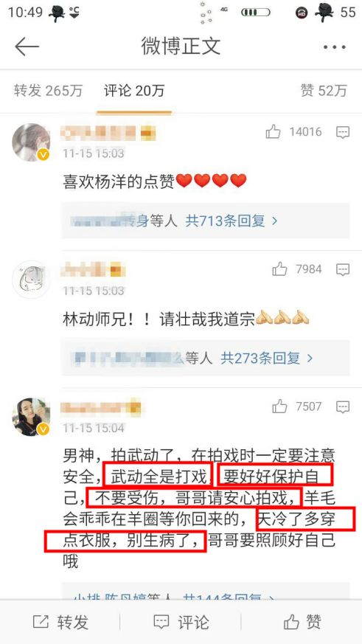The height and width of the screenshot is (644, 362).
Task: Expand 共713条回复 replies
Action: (232, 221)
